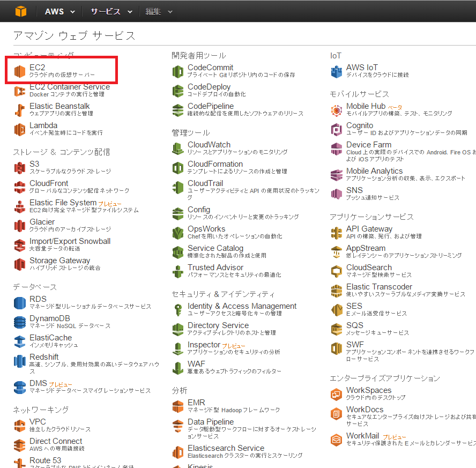The width and height of the screenshot is (476, 468).
Task: Open the SNS push notification link
Action: pos(354,190)
